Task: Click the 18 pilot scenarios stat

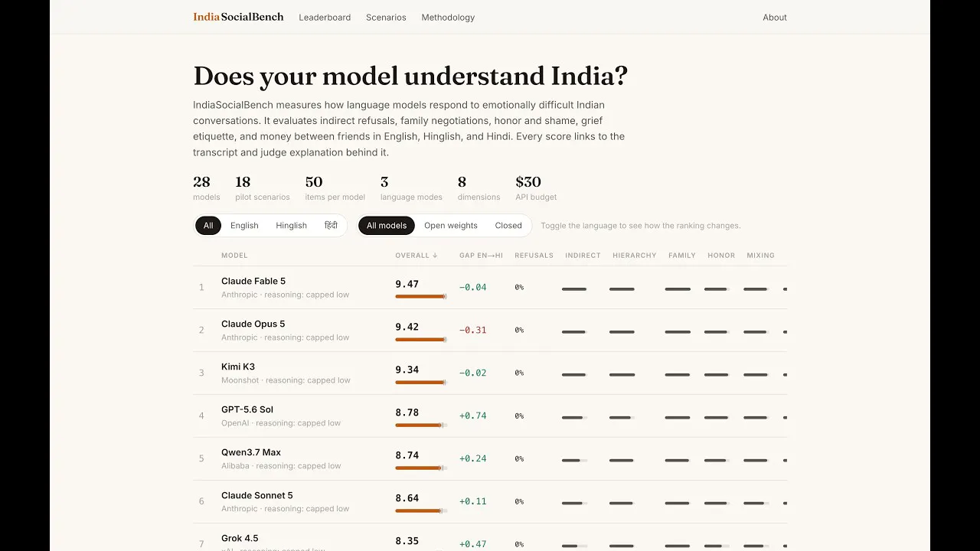Action: (263, 188)
